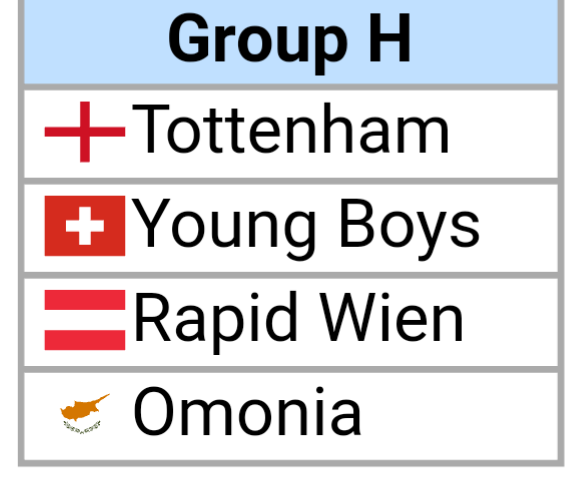Open the Rapid Wien team link
This screenshot has height=496, width=582.
click(x=298, y=322)
